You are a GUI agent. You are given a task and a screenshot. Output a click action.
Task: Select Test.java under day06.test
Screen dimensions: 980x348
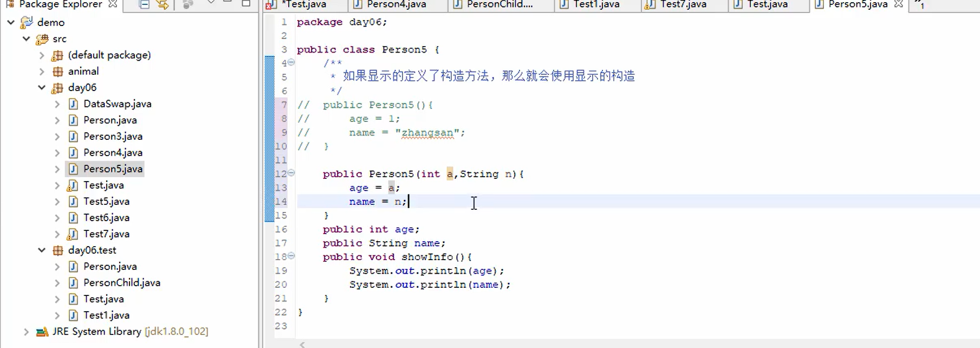point(103,299)
